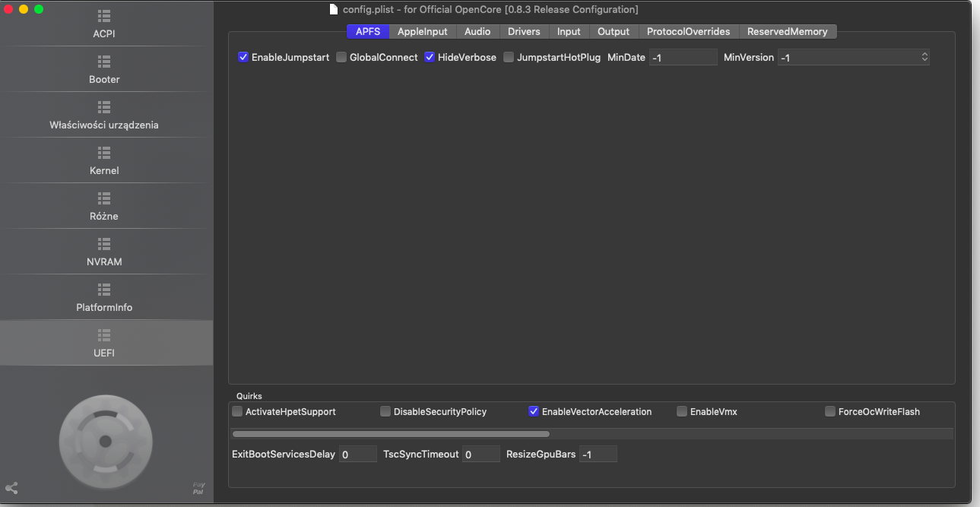
Task: Click the share icon in sidebar corner
Action: tap(11, 488)
